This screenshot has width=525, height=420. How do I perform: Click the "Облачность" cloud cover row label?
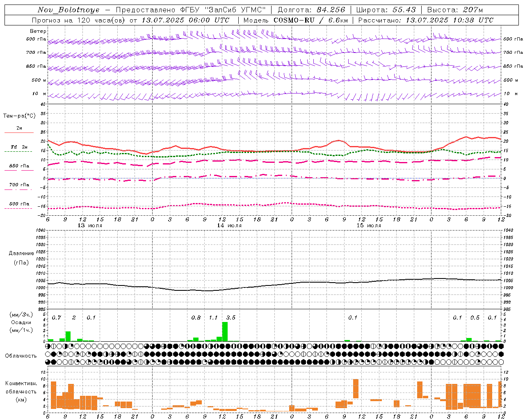pyautogui.click(x=21, y=356)
